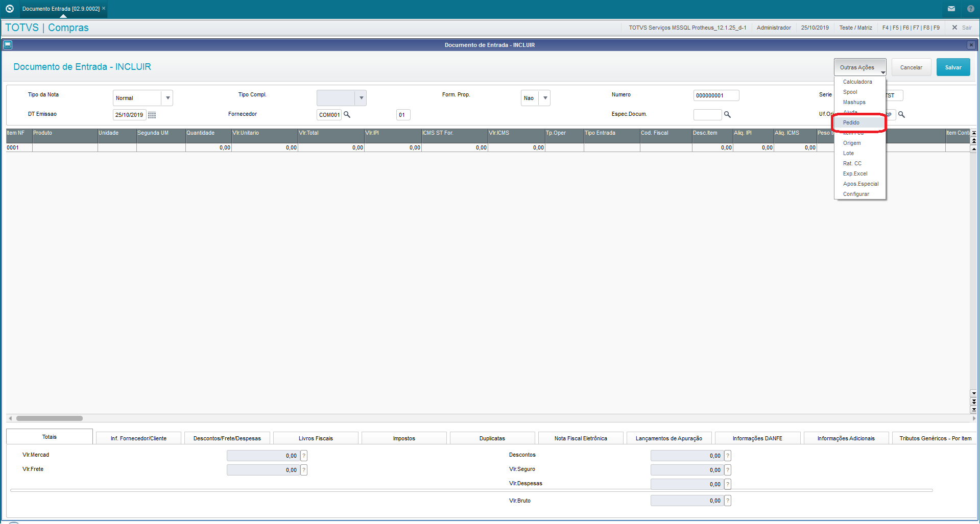Click the DT Emissao date field
Image resolution: width=980 pixels, height=524 pixels.
[129, 115]
